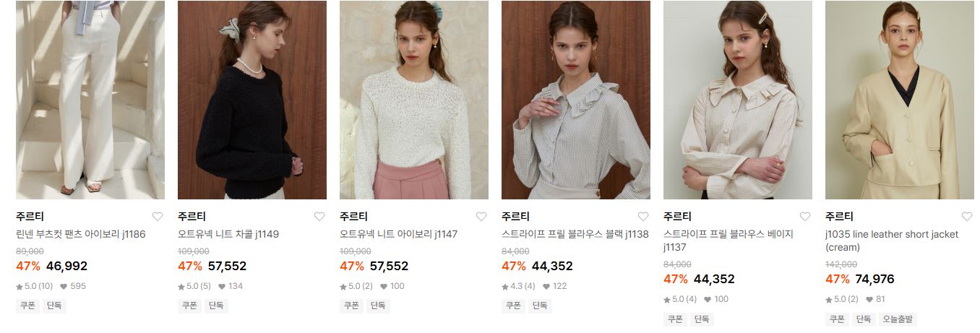Click star rating 5.0 (10) on linen pants
The width and height of the screenshot is (980, 333).
pyautogui.click(x=35, y=286)
